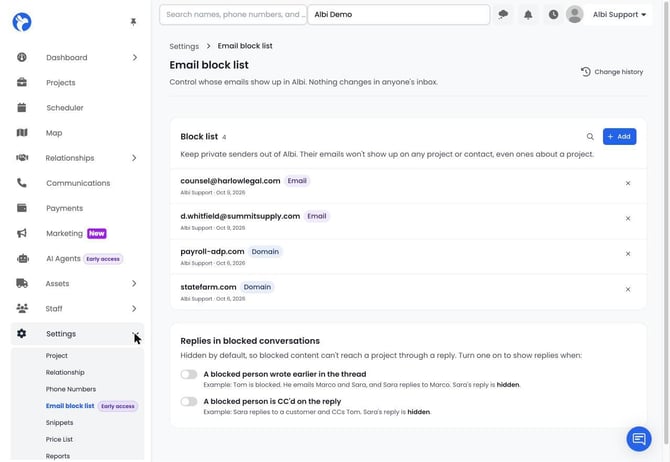Click the user avatar picture
This screenshot has height=462, width=670.
click(x=575, y=15)
